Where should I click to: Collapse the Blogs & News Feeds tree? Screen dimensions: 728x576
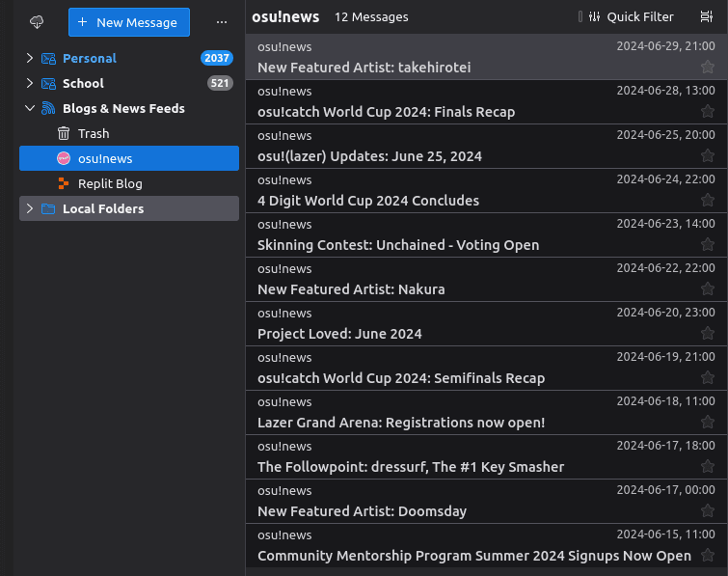29,108
